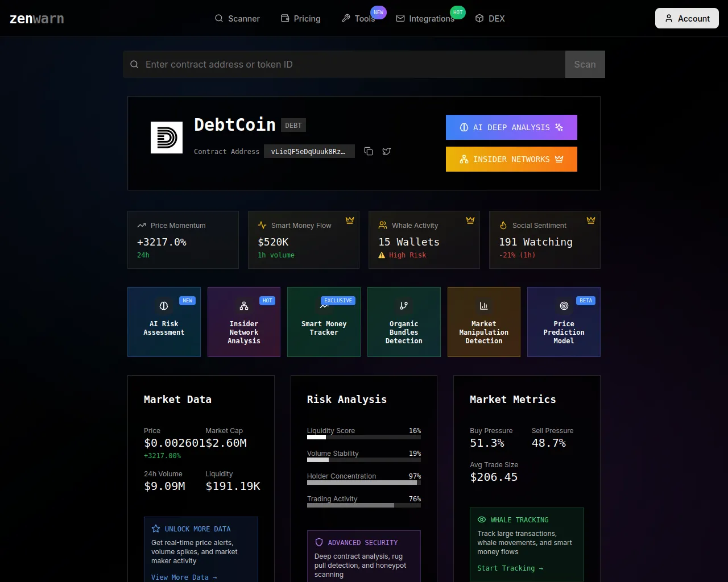The height and width of the screenshot is (582, 728).
Task: Click the Insider Network nodes icon
Action: (x=244, y=306)
